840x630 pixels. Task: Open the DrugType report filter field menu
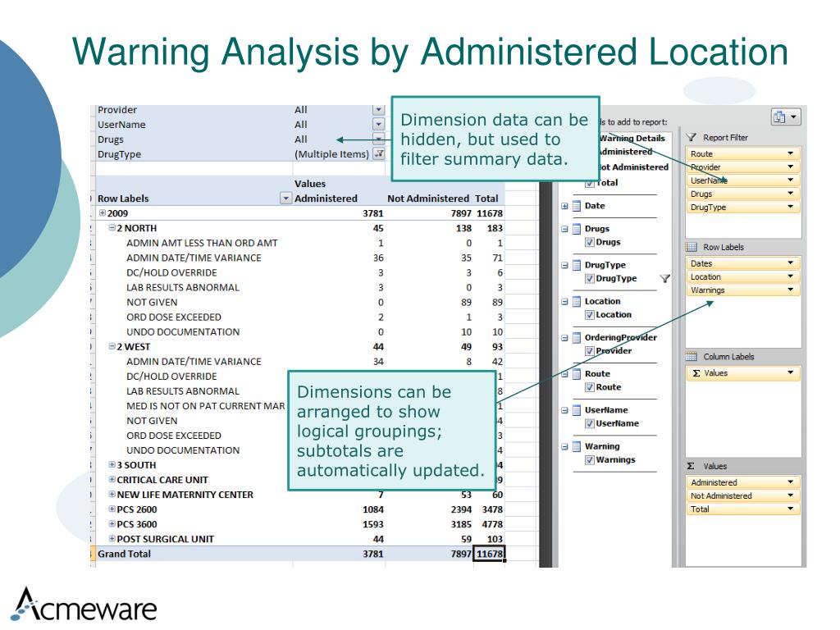790,207
